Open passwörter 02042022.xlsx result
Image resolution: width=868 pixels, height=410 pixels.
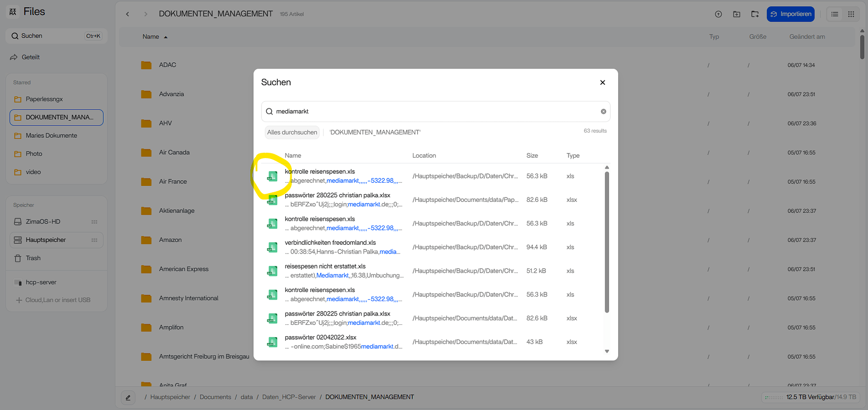click(321, 338)
